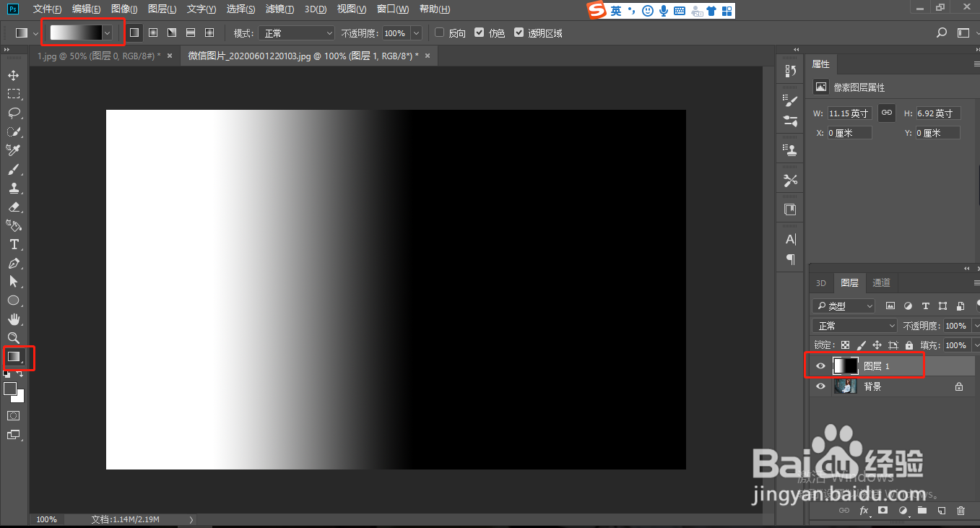980x528 pixels.
Task: Select the Eyedropper tool
Action: point(14,150)
